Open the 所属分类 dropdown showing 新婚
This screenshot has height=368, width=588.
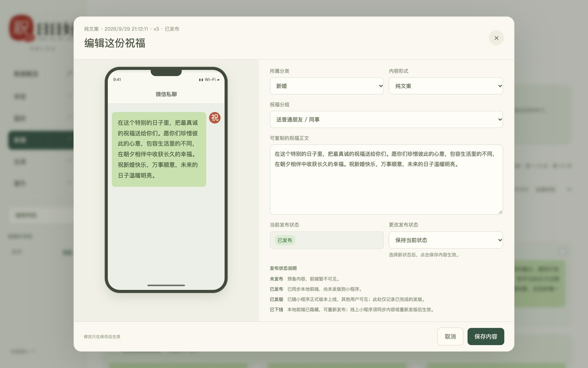tap(327, 86)
